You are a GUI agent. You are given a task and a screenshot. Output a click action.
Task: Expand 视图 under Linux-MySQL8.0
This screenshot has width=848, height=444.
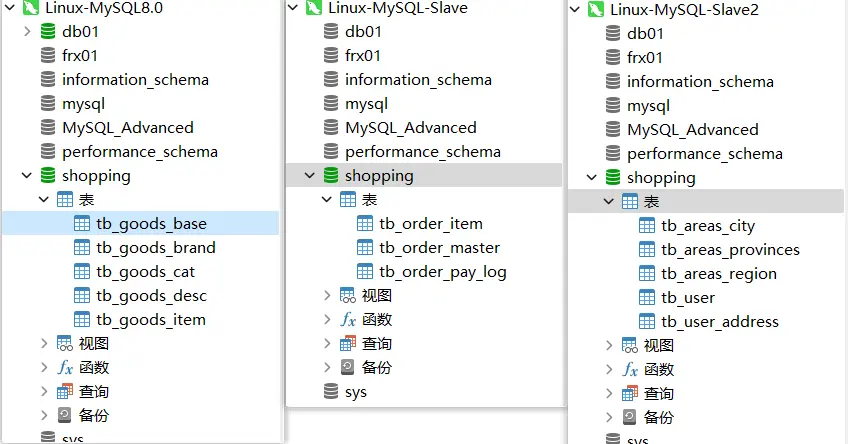pyautogui.click(x=44, y=343)
